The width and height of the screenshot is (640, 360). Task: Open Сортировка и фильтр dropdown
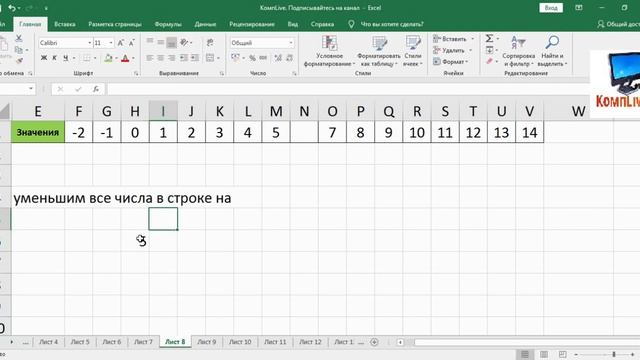pyautogui.click(x=519, y=51)
